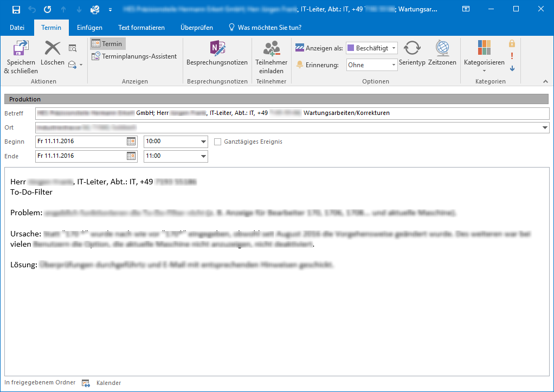The width and height of the screenshot is (554, 392).
Task: Open the Ende date calendar picker
Action: click(x=131, y=156)
